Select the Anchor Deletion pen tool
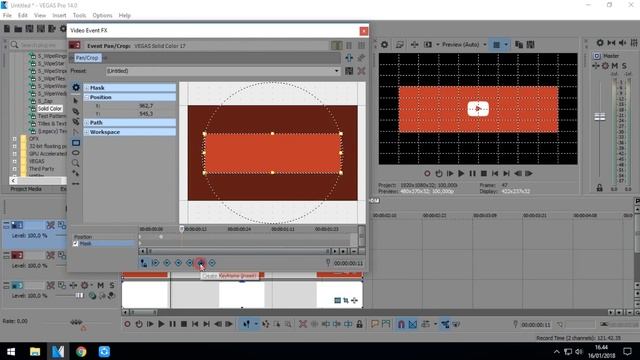 coord(76,121)
